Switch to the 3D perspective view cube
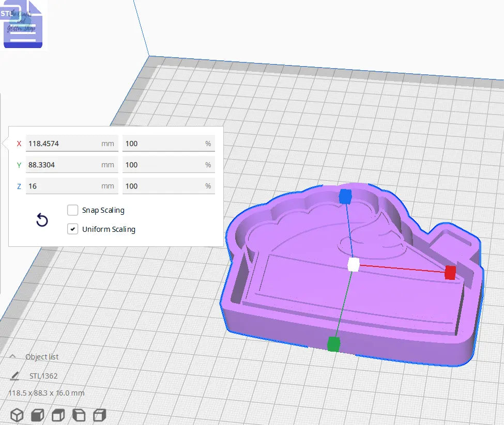 tap(17, 415)
